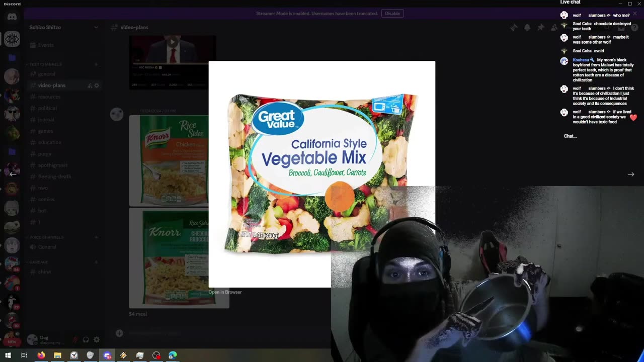Click the '$4 meal' message text
This screenshot has width=644, height=362.
click(138, 314)
